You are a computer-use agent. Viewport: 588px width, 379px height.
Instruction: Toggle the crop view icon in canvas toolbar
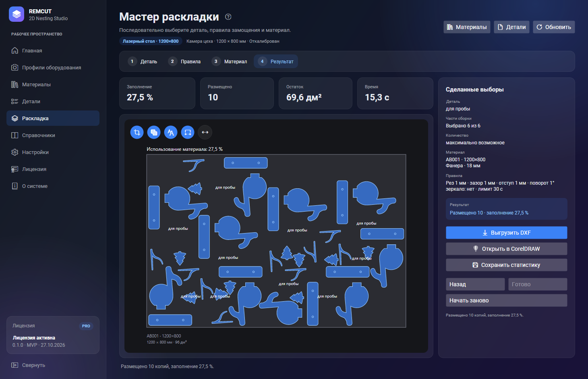[137, 132]
